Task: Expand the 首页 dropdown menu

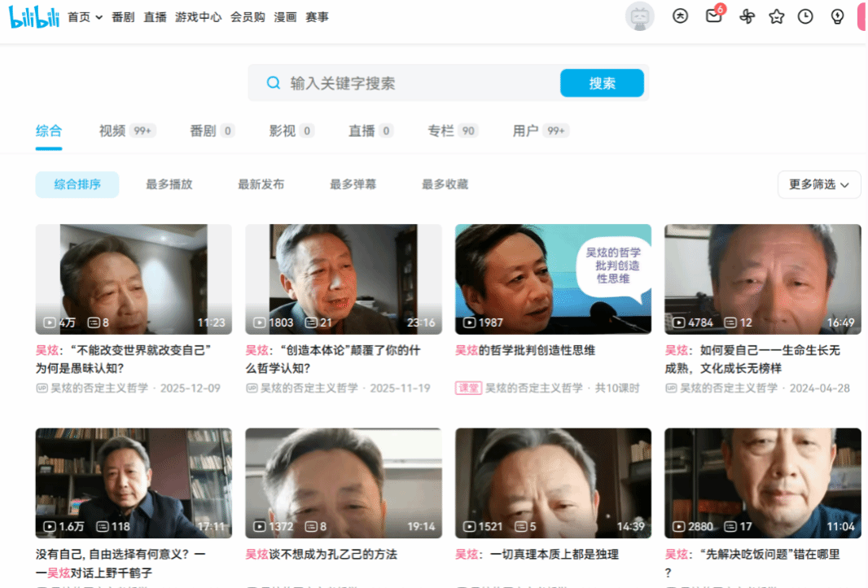Action: 85,17
